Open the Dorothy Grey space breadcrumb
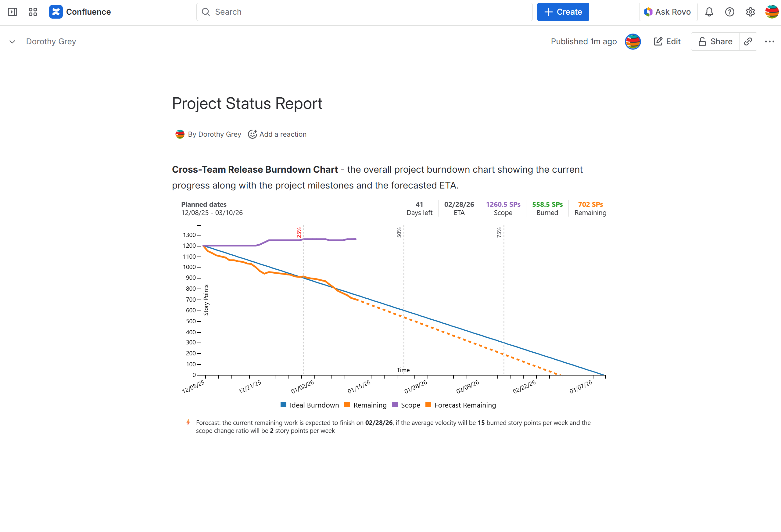The width and height of the screenshot is (781, 532). 51,41
